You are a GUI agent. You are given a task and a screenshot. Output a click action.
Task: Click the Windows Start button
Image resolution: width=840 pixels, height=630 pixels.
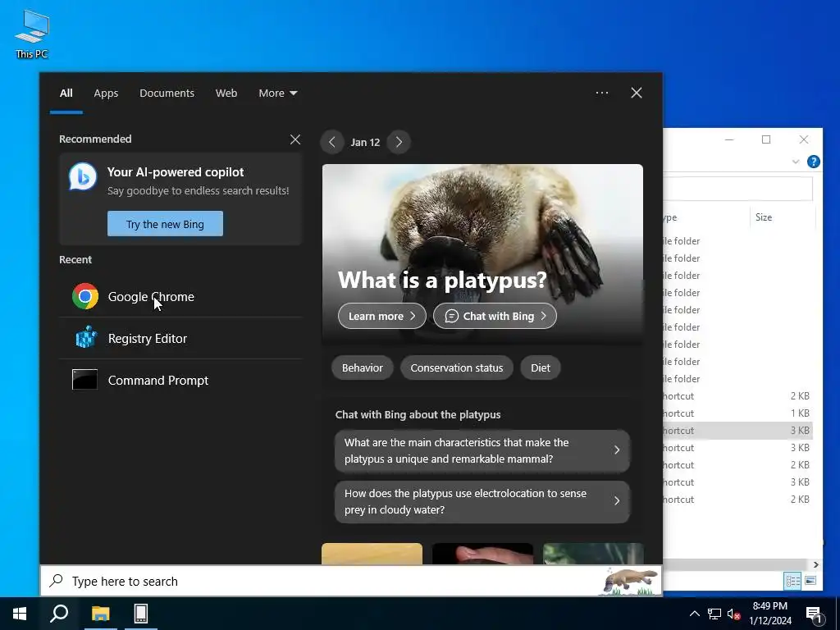pos(20,614)
